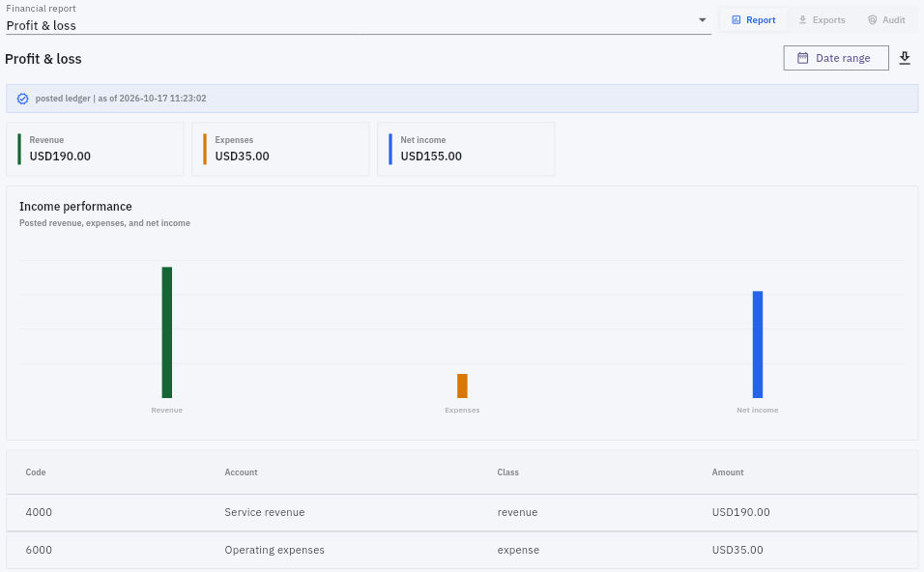Open the Financial report dropdown arrow
The height and width of the screenshot is (572, 924).
pos(702,20)
